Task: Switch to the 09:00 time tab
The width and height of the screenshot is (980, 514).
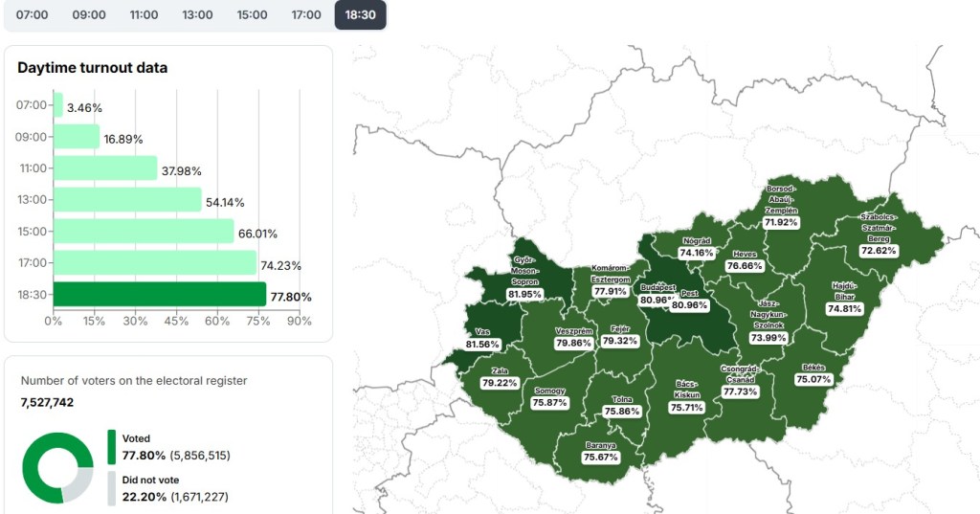Action: [89, 15]
